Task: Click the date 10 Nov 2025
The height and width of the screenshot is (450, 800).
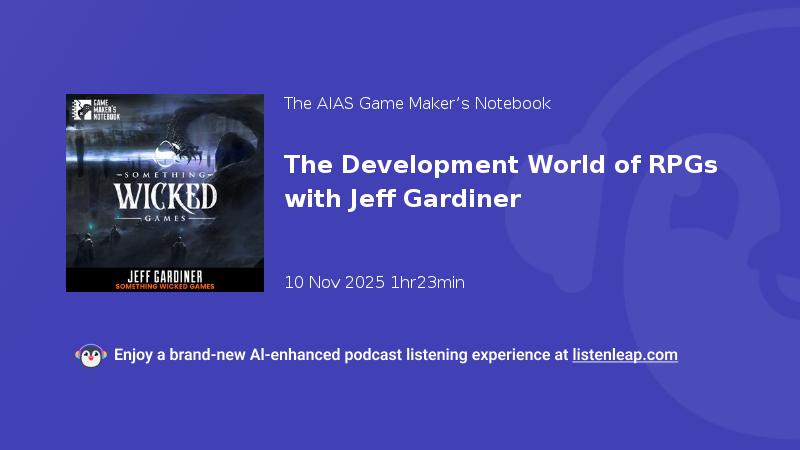Action: point(334,282)
